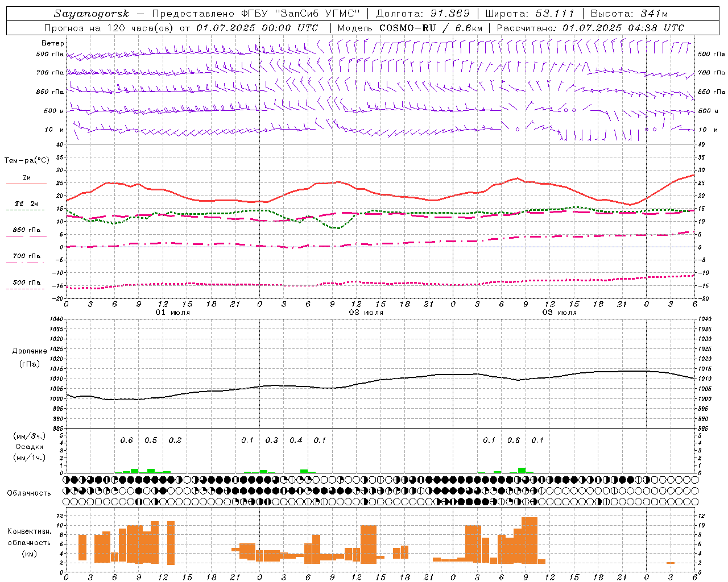This screenshot has width=728, height=582.
Task: Select the "Модель COSMO-RU / 6.6км" text
Action: (410, 28)
